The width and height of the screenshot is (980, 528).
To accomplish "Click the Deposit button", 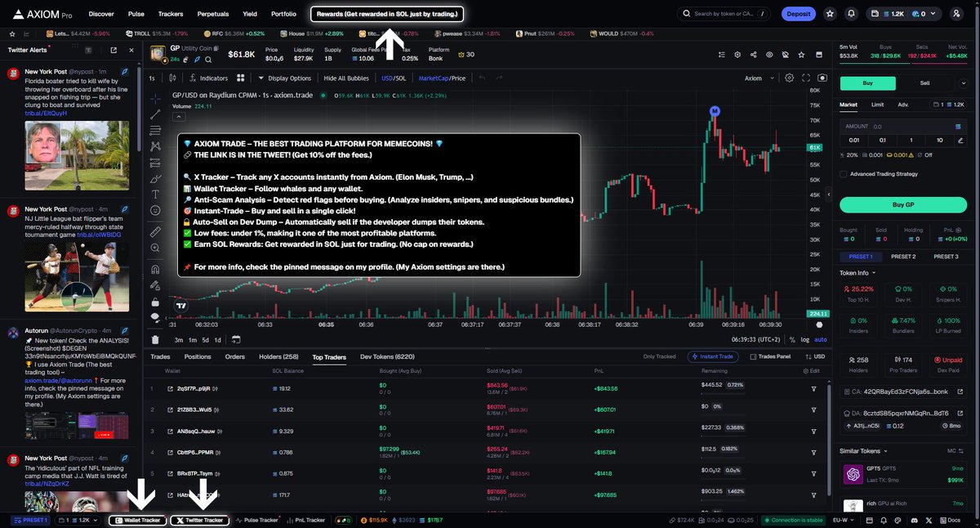I will (x=799, y=14).
